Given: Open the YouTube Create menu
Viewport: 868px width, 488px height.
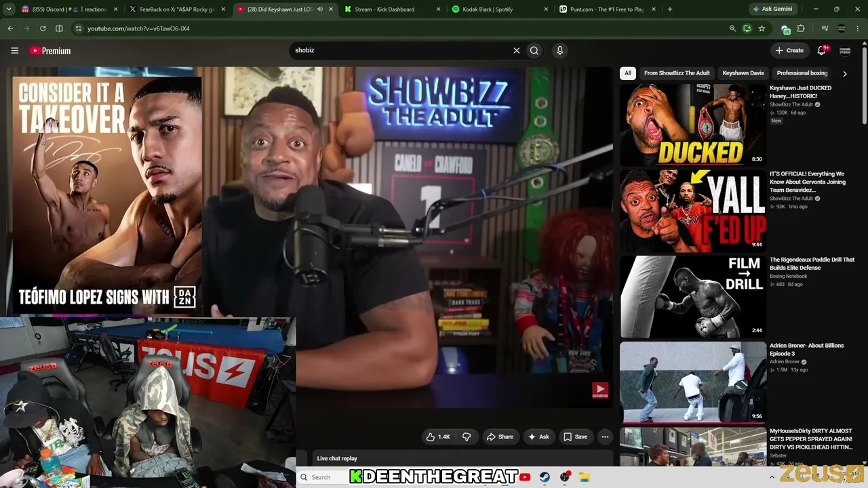Looking at the screenshot, I should tap(789, 50).
